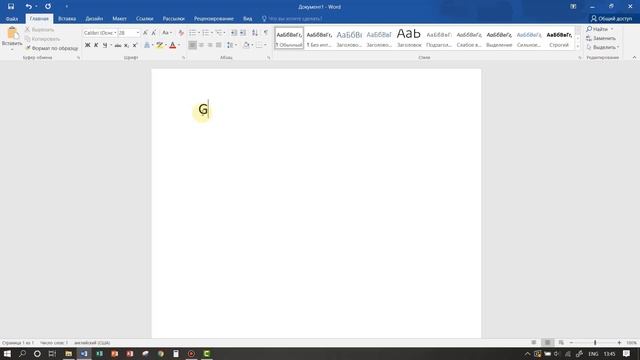Apply text effects with the glowing A icon
Image resolution: width=640 pixels, height=360 pixels.
[147, 45]
